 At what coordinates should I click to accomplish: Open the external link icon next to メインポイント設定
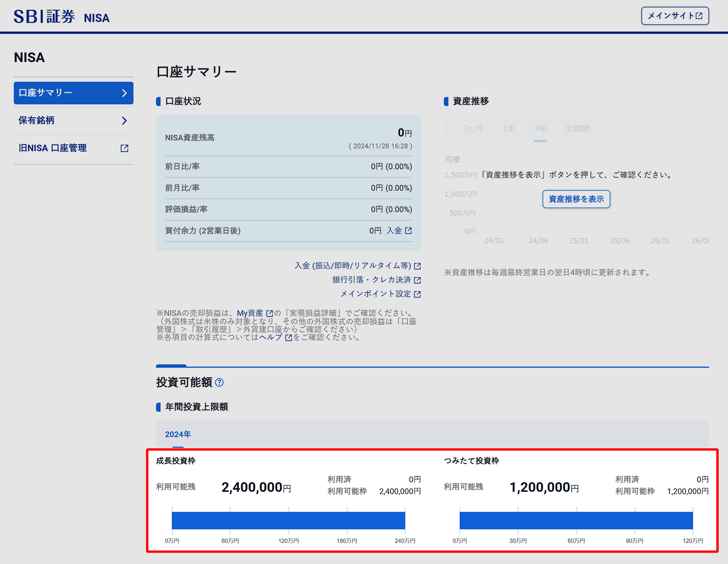418,294
